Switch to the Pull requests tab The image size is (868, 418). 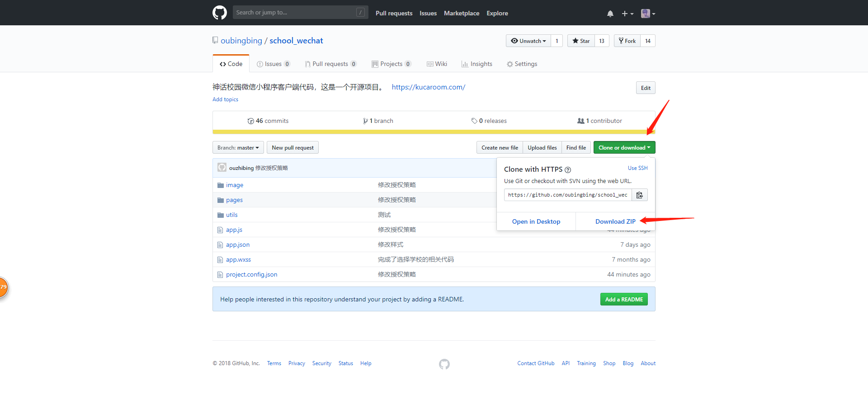click(330, 64)
